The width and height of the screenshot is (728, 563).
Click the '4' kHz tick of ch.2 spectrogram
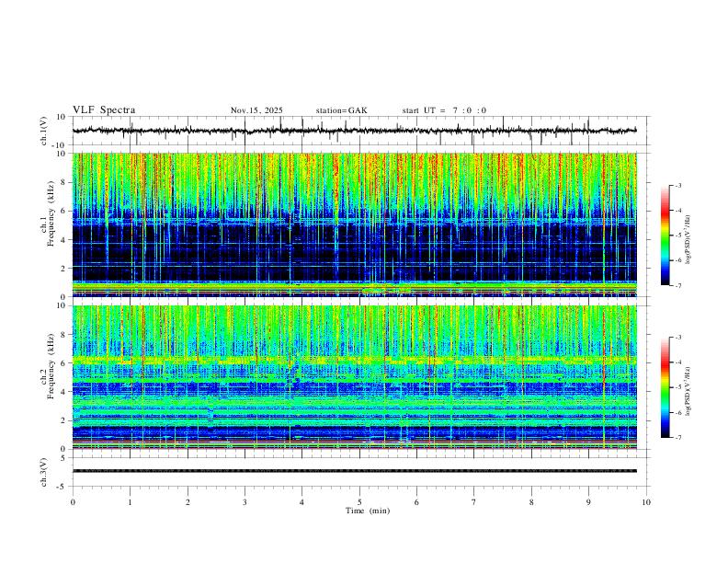coord(64,392)
